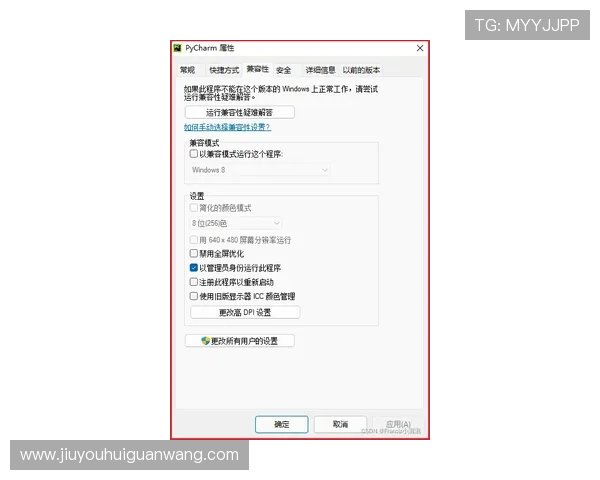Switch to the 常规 tab
600x480 pixels.
click(187, 70)
